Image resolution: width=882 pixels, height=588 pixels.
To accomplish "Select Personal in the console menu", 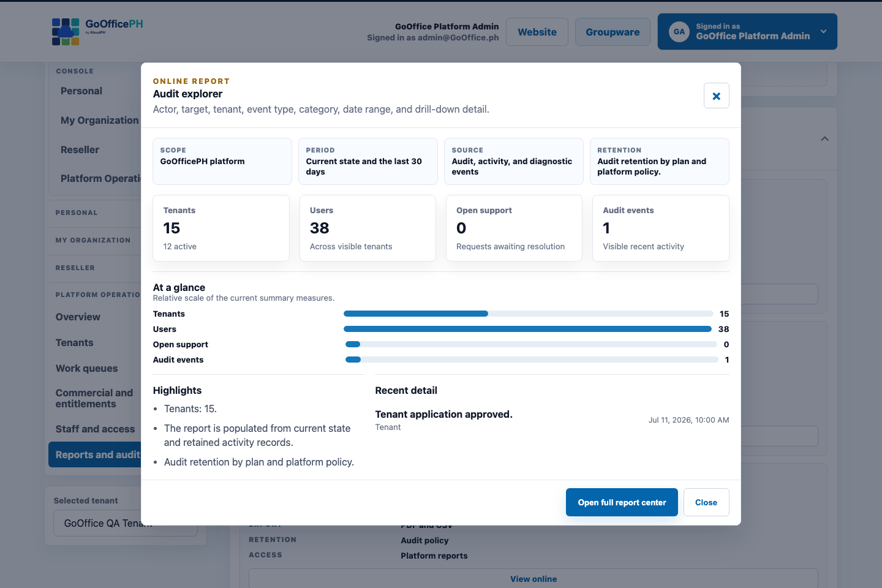I will [81, 91].
